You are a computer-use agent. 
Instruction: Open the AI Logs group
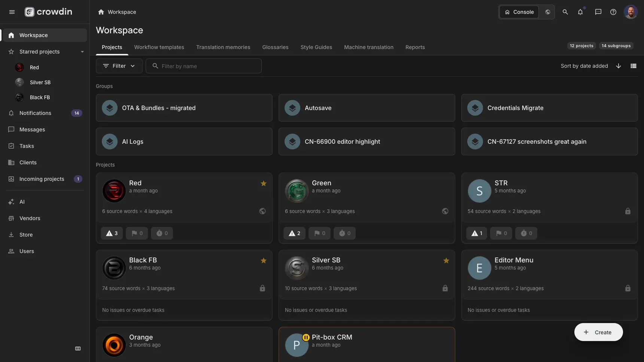point(184,142)
